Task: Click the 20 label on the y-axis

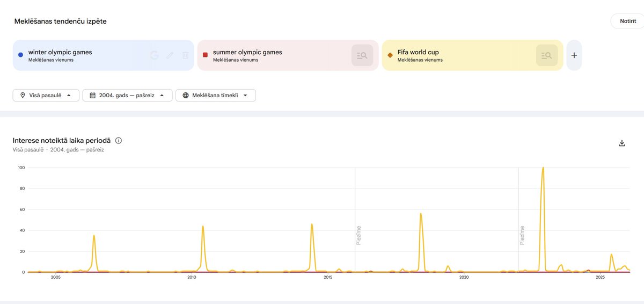Action: pyautogui.click(x=22, y=251)
